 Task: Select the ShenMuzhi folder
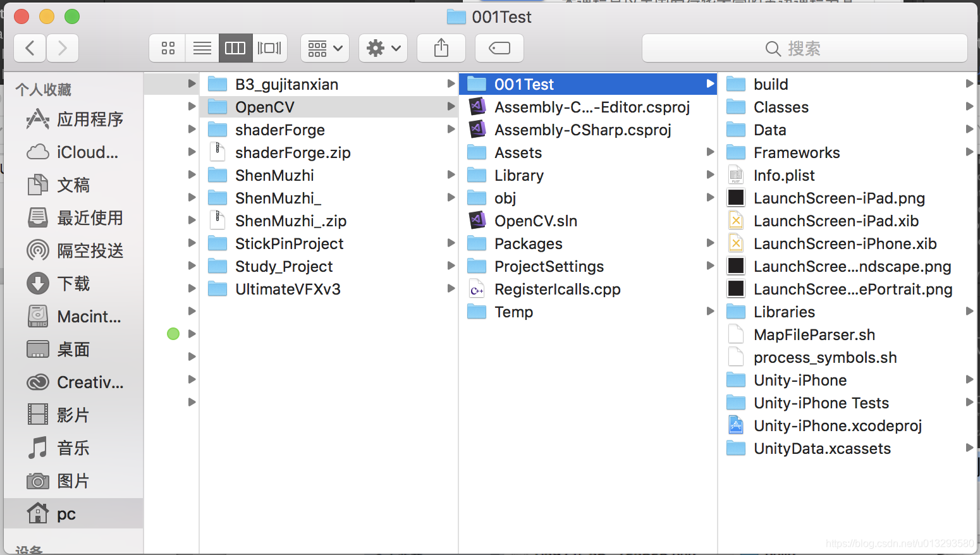tap(329, 175)
